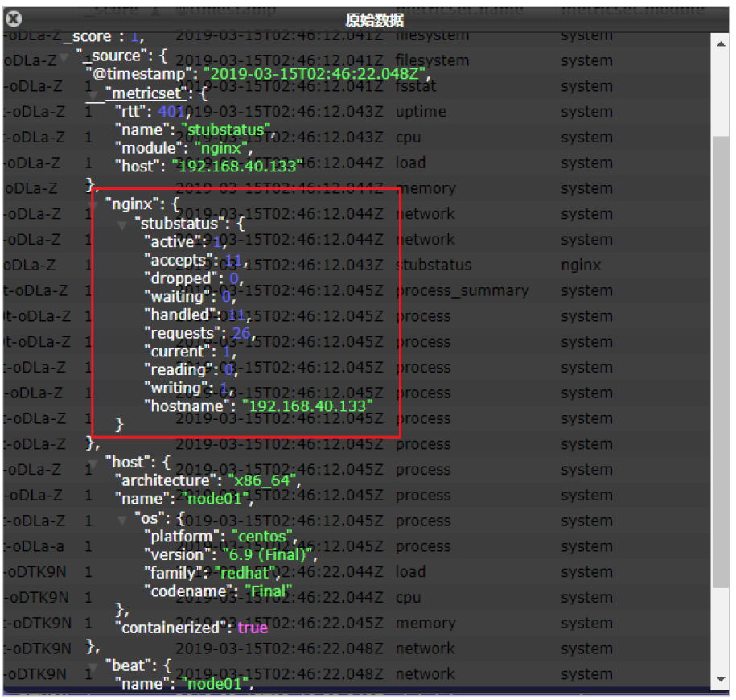Collapse the "_metricset" JSON node
Image resolution: width=736 pixels, height=700 pixels.
pyautogui.click(x=95, y=95)
